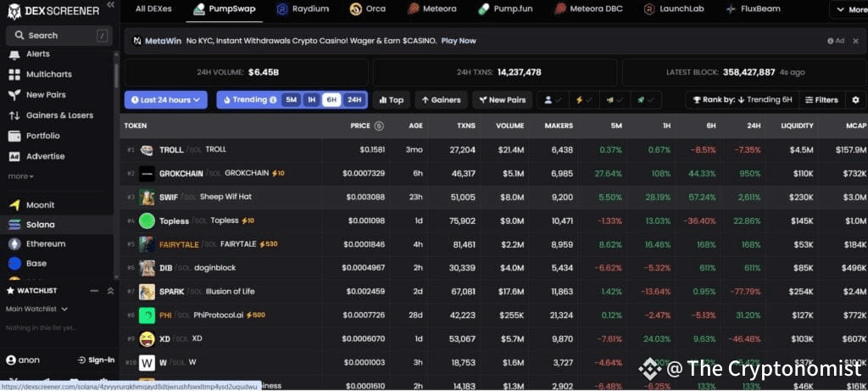
Task: Expand the sidebar 'more' menu
Action: tap(20, 176)
